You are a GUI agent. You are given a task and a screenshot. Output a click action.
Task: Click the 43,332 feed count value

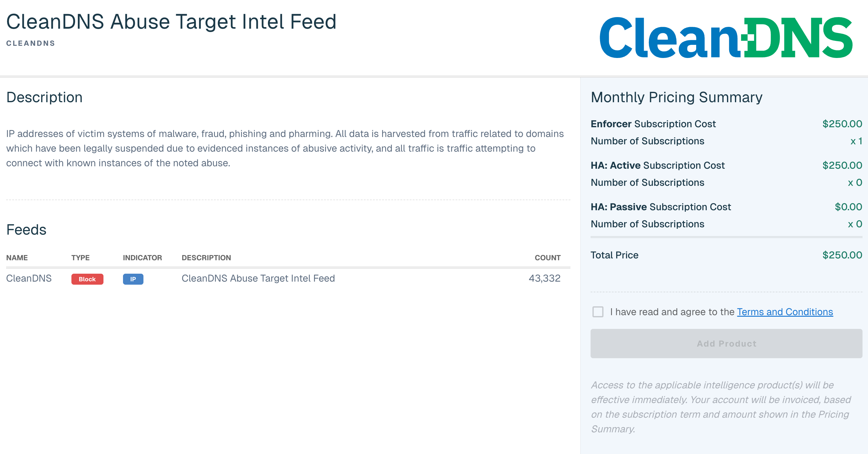tap(544, 278)
